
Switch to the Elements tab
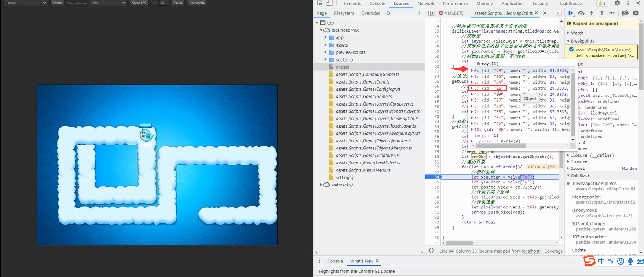pyautogui.click(x=352, y=4)
